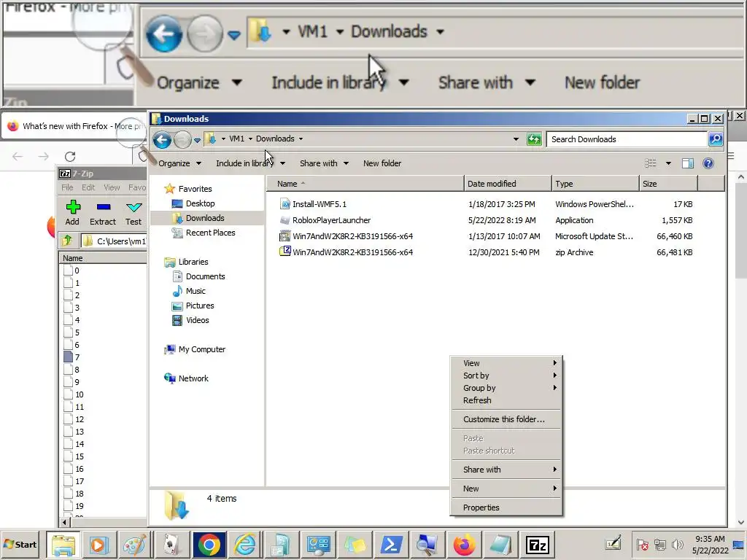Click the Firefox reload button

(x=70, y=157)
